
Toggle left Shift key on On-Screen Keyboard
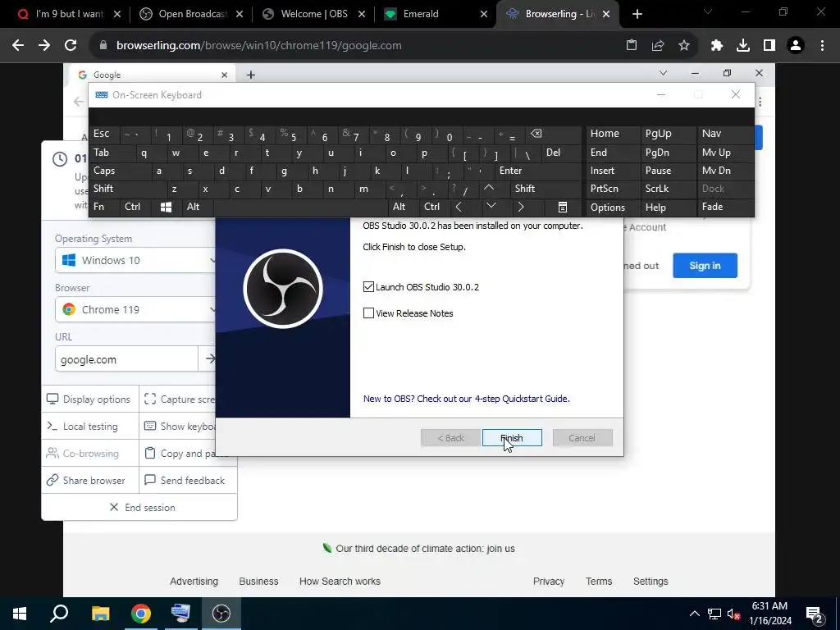tap(126, 189)
